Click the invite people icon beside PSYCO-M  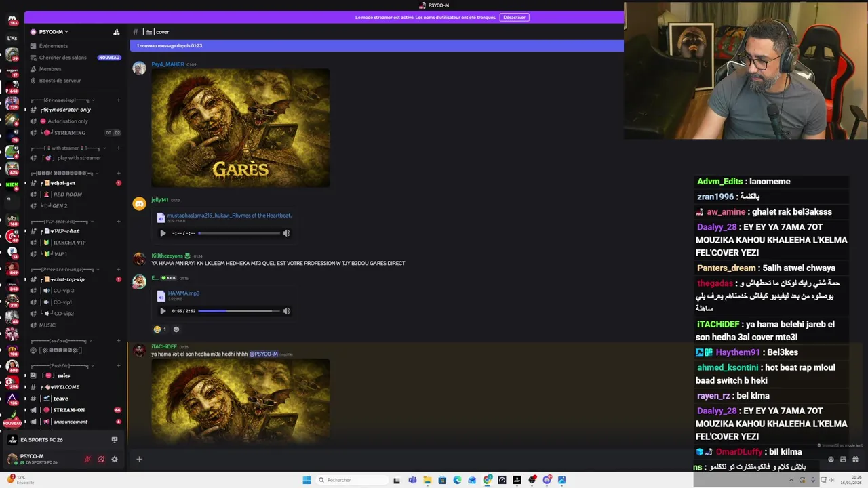coord(116,32)
